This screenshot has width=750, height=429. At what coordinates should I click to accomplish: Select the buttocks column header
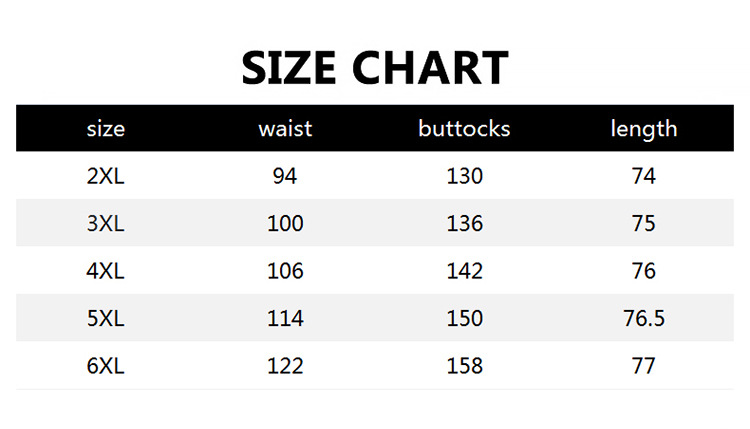pyautogui.click(x=464, y=128)
